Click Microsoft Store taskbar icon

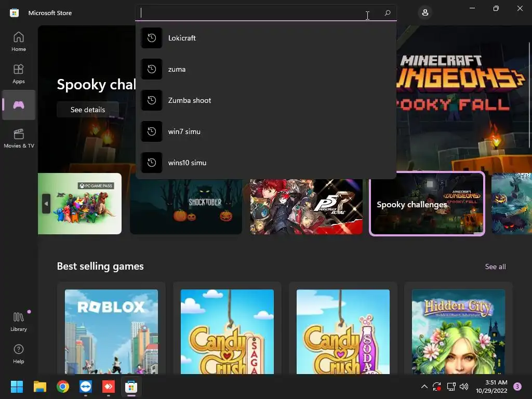[x=131, y=387]
